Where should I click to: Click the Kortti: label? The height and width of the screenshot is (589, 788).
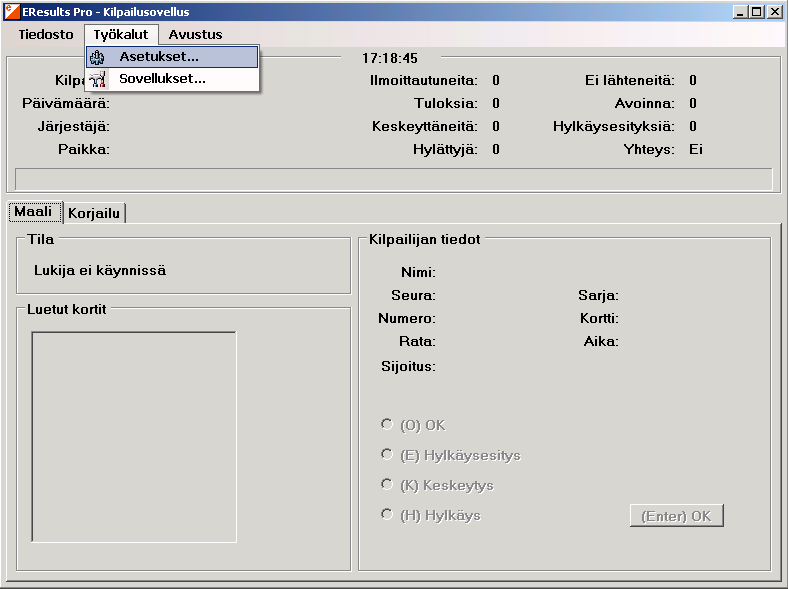click(599, 318)
